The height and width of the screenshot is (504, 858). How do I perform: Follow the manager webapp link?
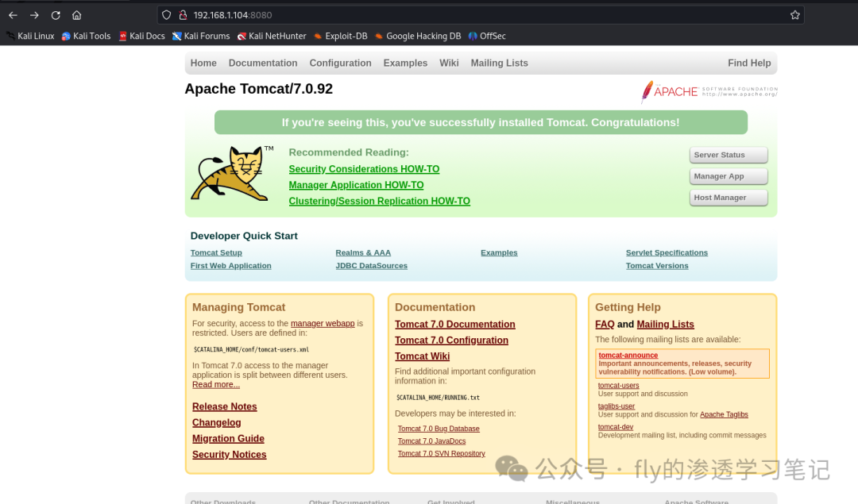(323, 324)
